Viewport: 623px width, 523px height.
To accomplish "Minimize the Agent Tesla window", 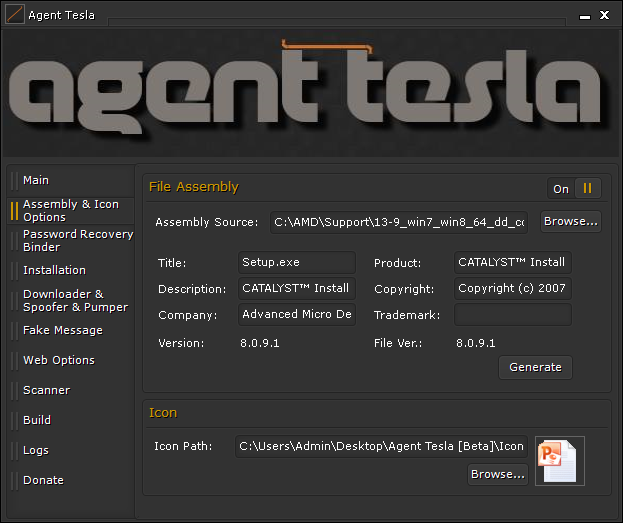I will pos(585,16).
